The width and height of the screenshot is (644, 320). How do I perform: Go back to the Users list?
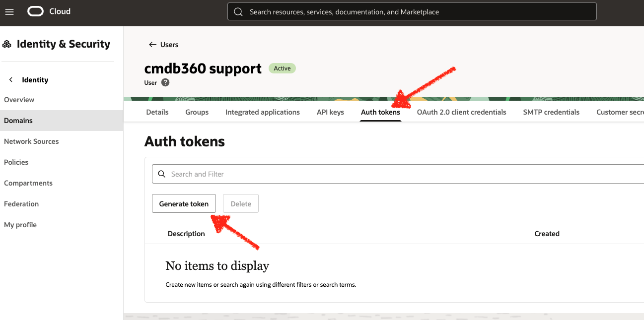169,45
